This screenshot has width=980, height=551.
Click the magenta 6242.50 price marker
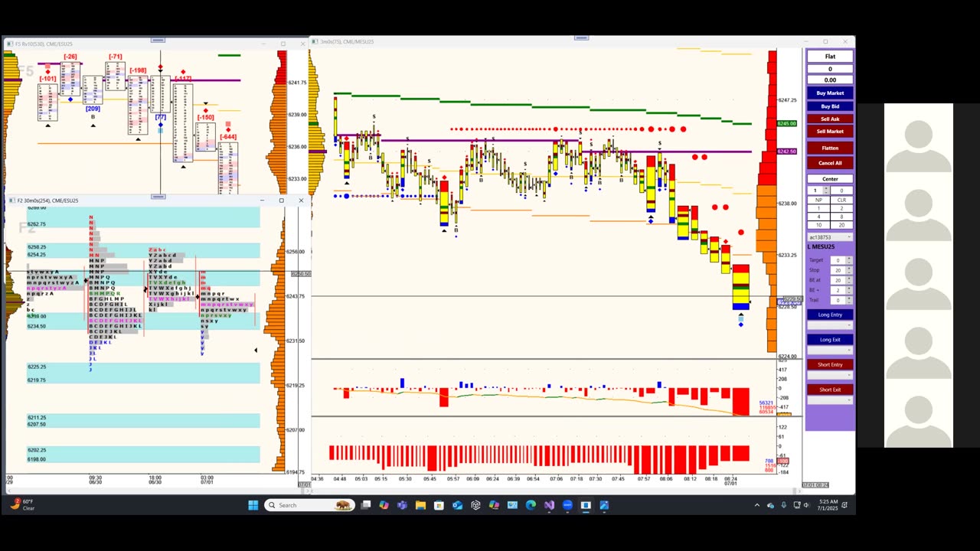(786, 152)
